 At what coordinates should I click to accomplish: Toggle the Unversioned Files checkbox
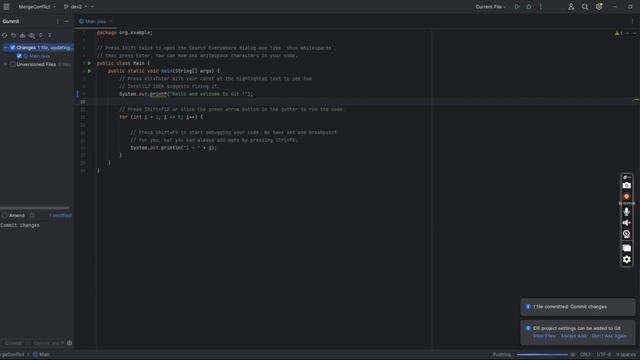(x=12, y=64)
